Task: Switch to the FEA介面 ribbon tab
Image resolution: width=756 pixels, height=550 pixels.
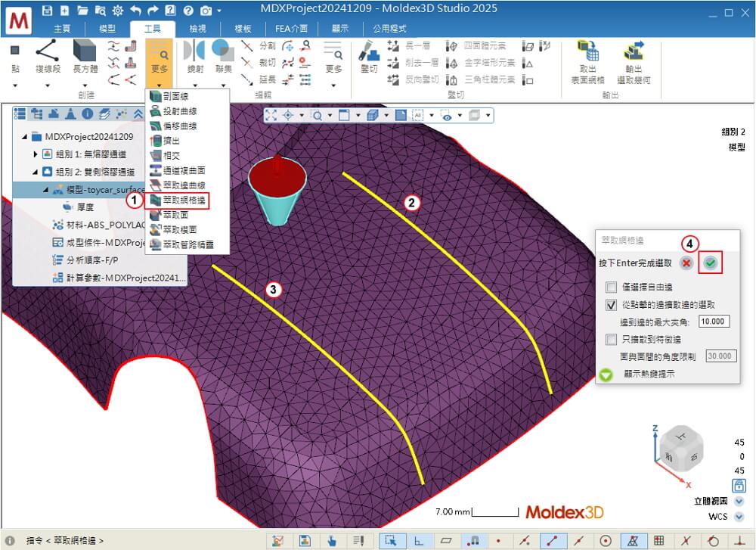Action: click(x=291, y=29)
